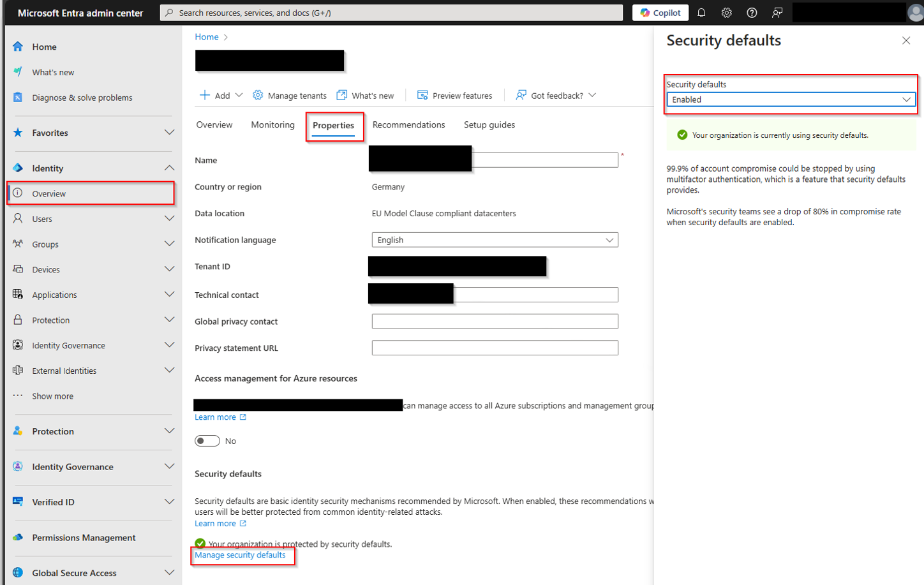The width and height of the screenshot is (924, 585).
Task: Click the Home breadcrumb link
Action: coord(207,37)
